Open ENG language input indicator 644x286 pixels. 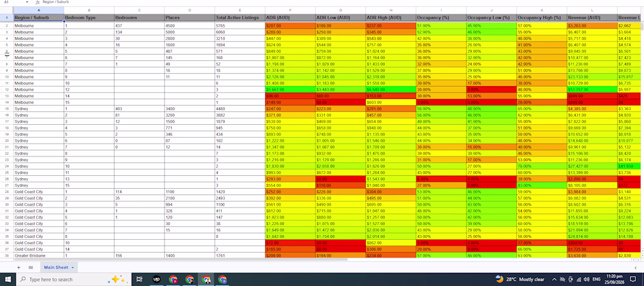(x=597, y=280)
